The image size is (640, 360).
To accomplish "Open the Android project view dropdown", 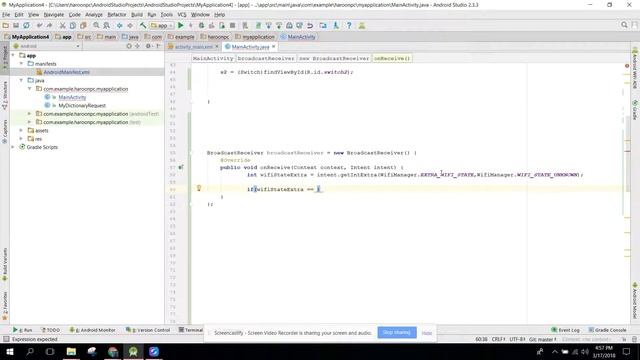I will pos(47,46).
